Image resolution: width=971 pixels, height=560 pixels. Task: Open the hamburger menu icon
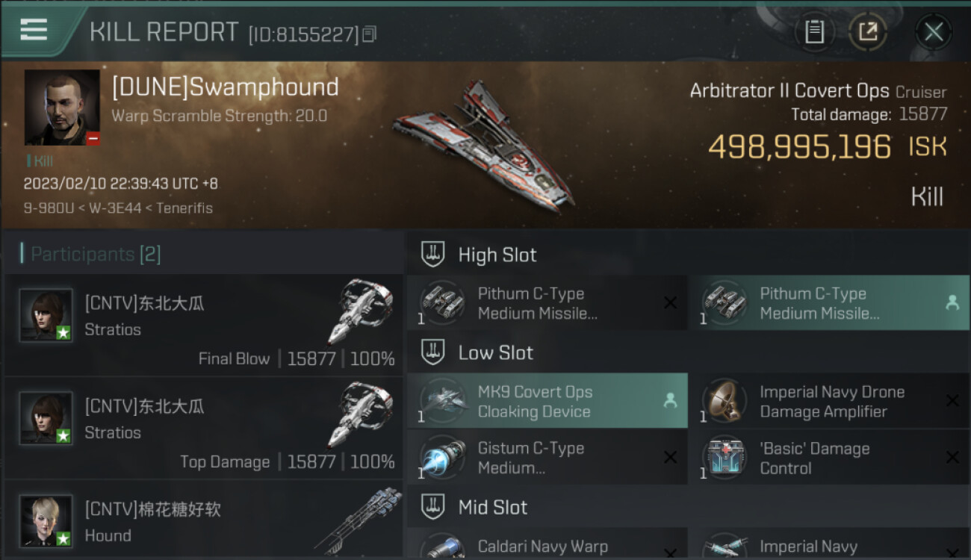point(34,30)
